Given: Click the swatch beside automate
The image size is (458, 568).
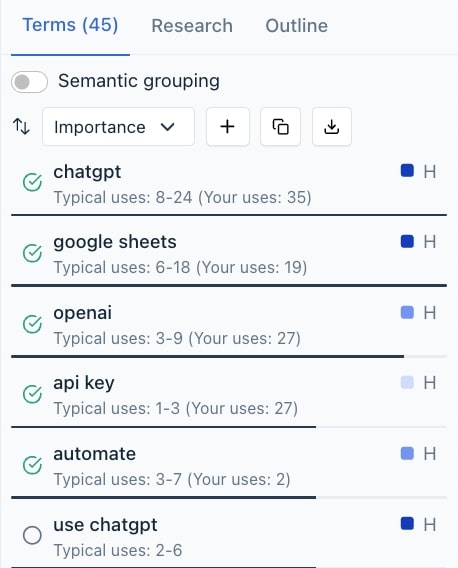Looking at the screenshot, I should (407, 453).
